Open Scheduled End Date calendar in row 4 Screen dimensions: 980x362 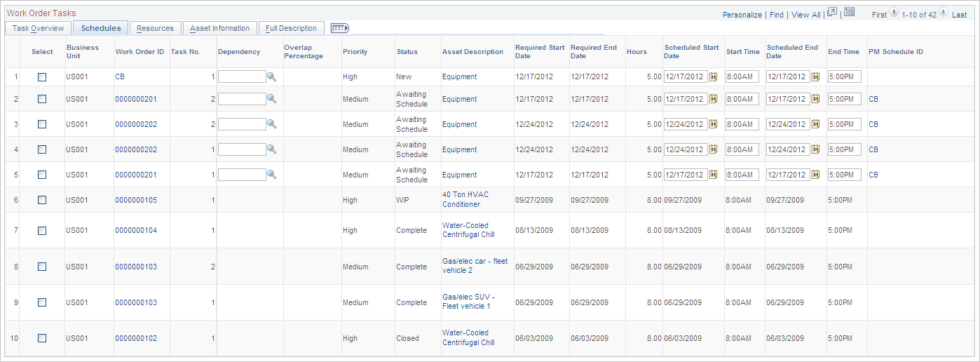pos(816,150)
